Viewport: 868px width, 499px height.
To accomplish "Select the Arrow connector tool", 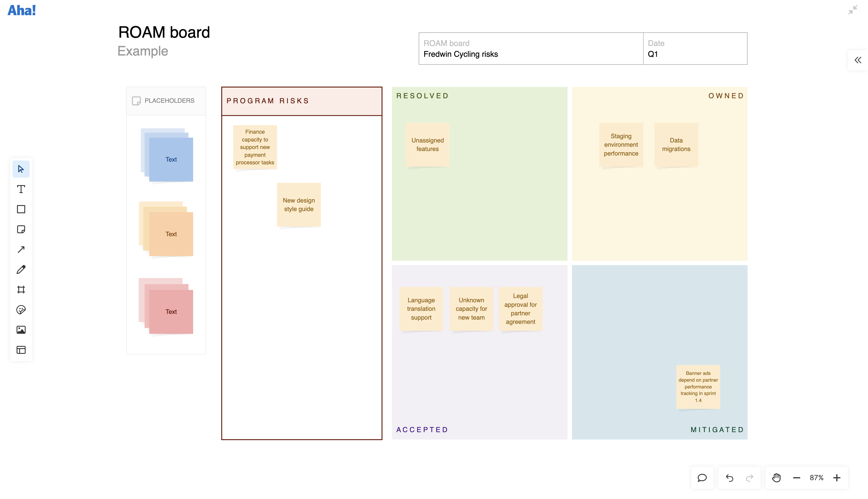I will point(21,249).
